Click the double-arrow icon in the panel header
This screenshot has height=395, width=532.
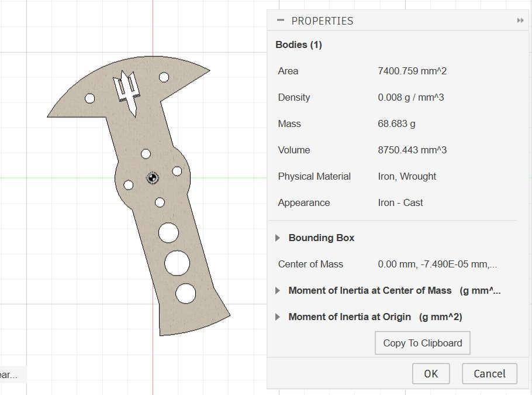520,20
